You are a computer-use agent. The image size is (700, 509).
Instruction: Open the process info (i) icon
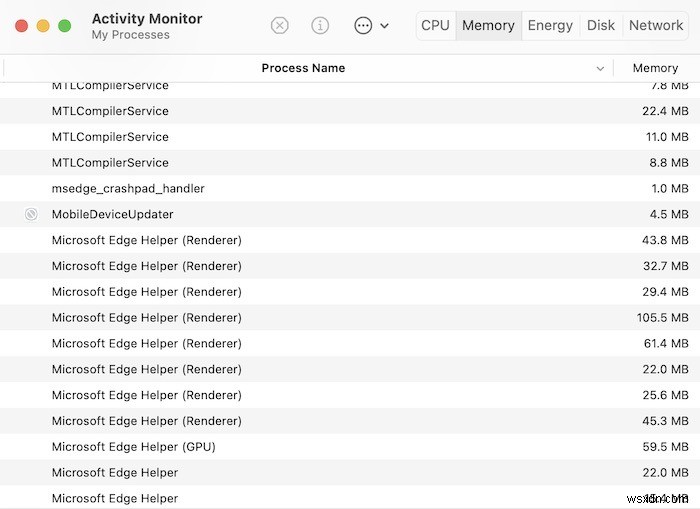click(320, 25)
